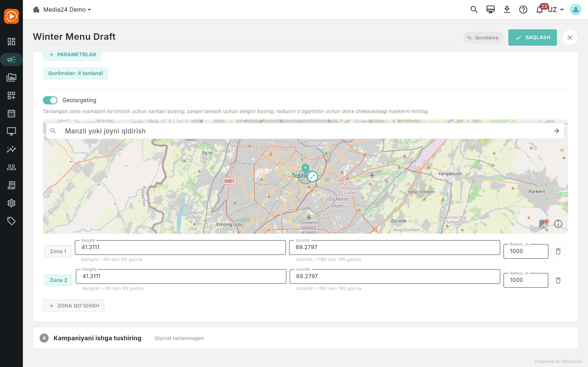Open the calendar schedule sidebar icon
Screen dimensions: 588x367
(11, 113)
